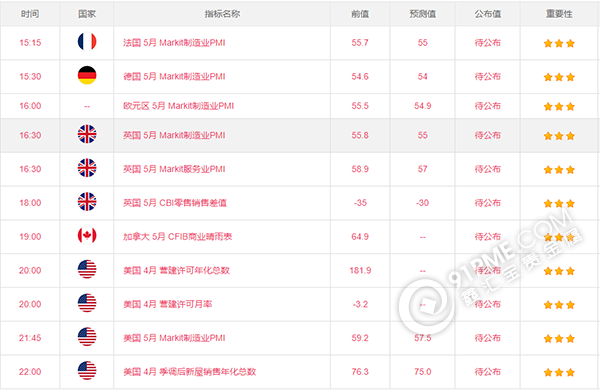
Task: Click the star rating for 德国 Markit制造业PMI
Action: (559, 77)
